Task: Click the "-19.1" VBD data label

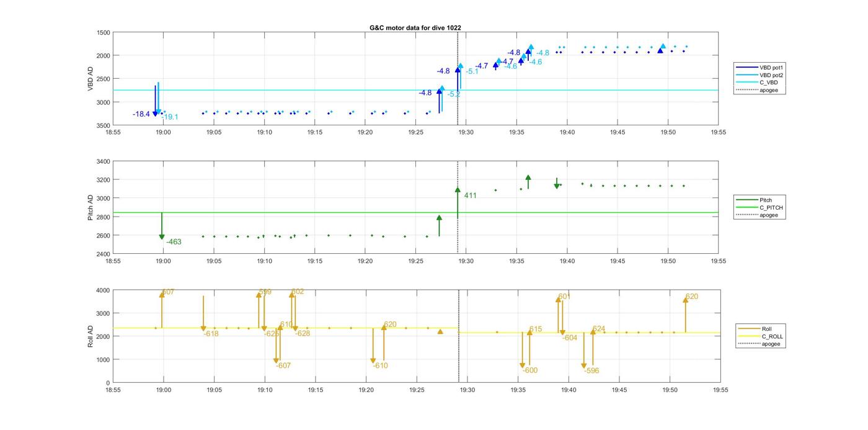Action: coord(170,117)
